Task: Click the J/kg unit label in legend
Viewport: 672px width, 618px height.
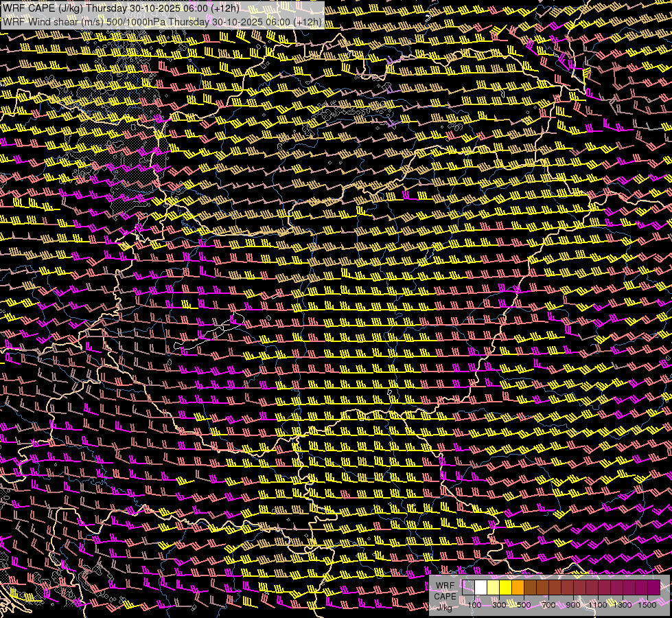Action: click(x=445, y=606)
